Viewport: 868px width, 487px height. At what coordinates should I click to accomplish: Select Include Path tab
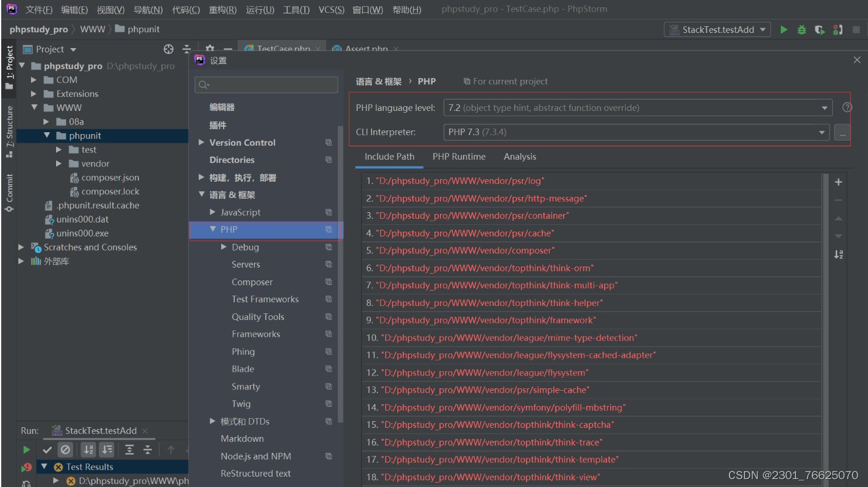[x=390, y=157]
